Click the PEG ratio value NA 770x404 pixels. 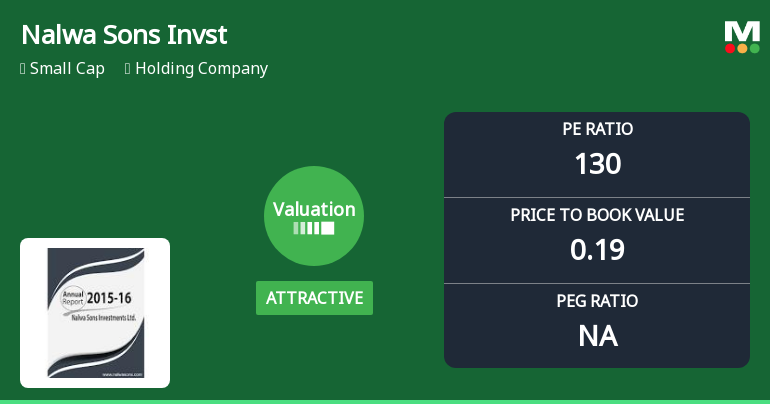pyautogui.click(x=597, y=335)
